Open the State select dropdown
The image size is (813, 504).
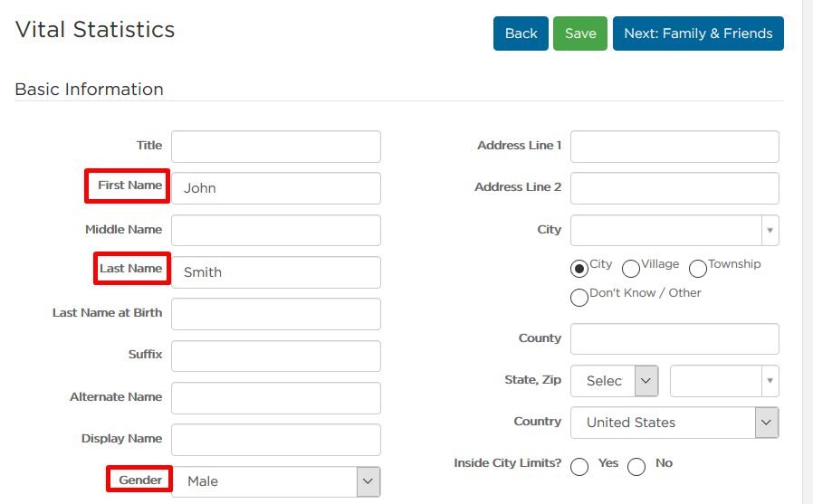click(615, 381)
